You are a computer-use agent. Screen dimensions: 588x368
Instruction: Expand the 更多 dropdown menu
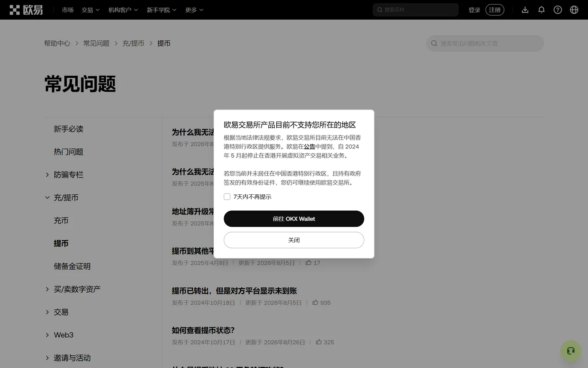tap(194, 10)
